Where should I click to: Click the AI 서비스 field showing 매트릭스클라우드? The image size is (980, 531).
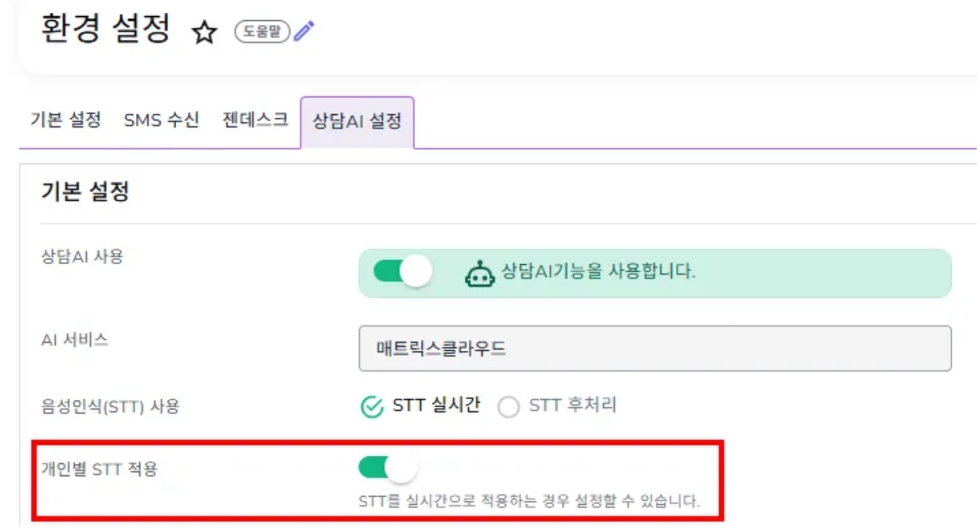(654, 349)
